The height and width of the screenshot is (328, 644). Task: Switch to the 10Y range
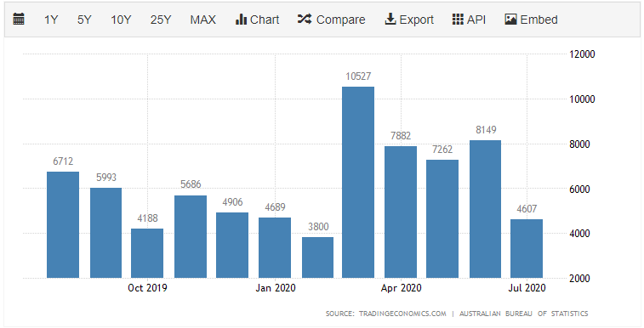click(121, 20)
